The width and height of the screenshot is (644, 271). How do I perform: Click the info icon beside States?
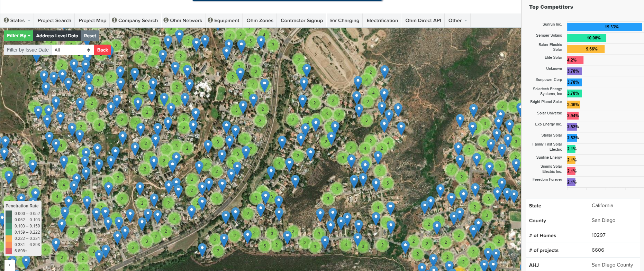pyautogui.click(x=6, y=20)
